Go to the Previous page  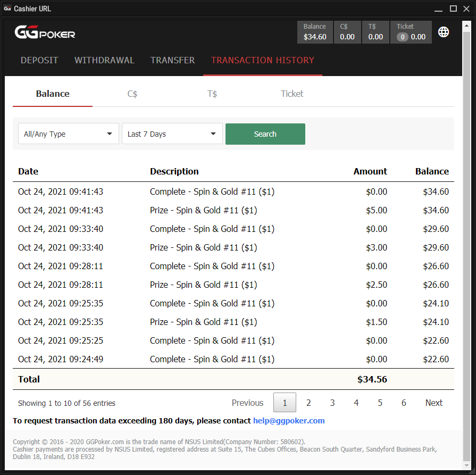[x=247, y=403]
